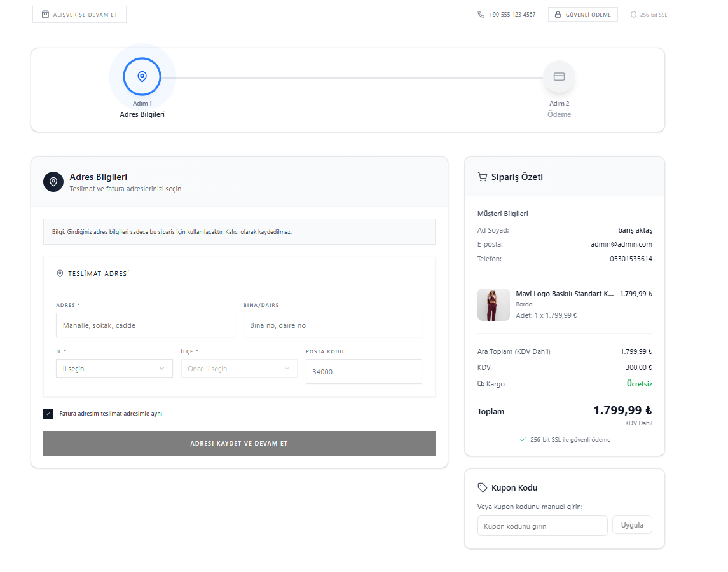The image size is (728, 572).
Task: Click the chevron arrow in the İl dropdown
Action: [x=161, y=369]
